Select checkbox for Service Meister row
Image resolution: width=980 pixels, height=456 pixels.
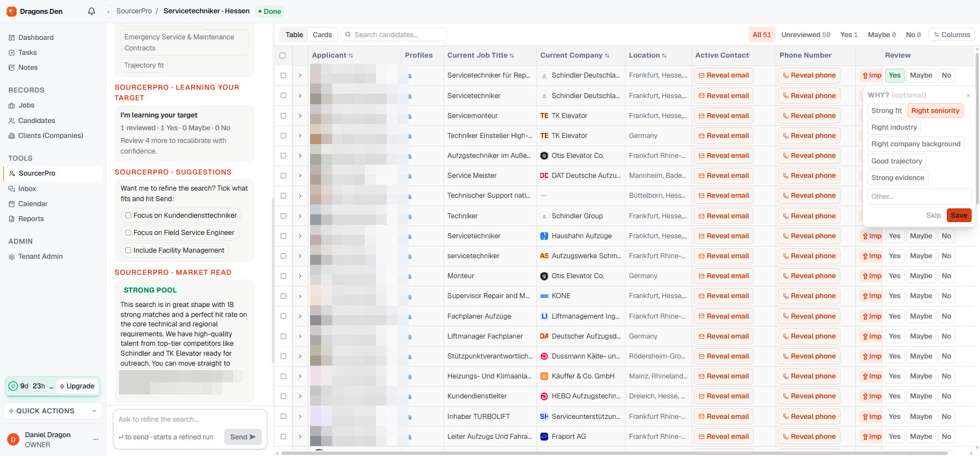pos(283,176)
